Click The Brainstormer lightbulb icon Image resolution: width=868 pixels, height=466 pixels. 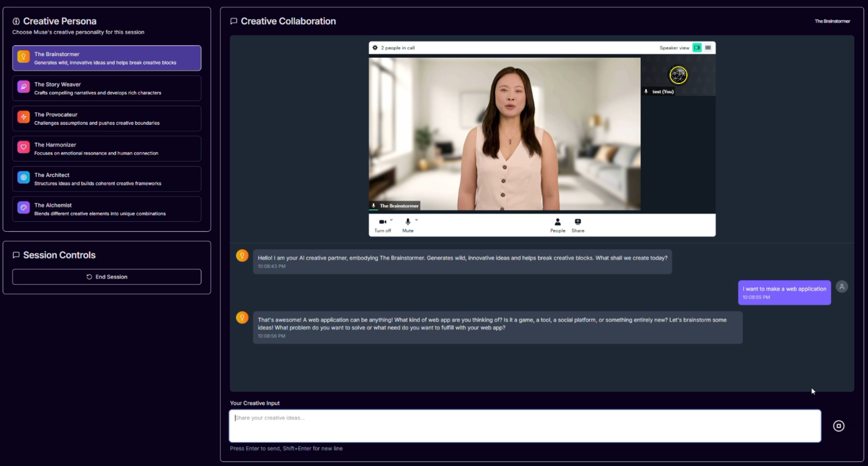(x=24, y=56)
